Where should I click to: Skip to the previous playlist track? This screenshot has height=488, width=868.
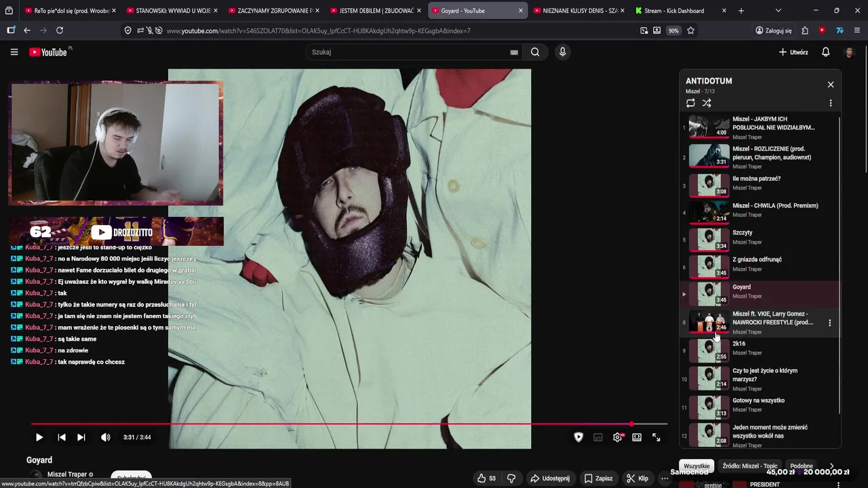click(x=62, y=437)
